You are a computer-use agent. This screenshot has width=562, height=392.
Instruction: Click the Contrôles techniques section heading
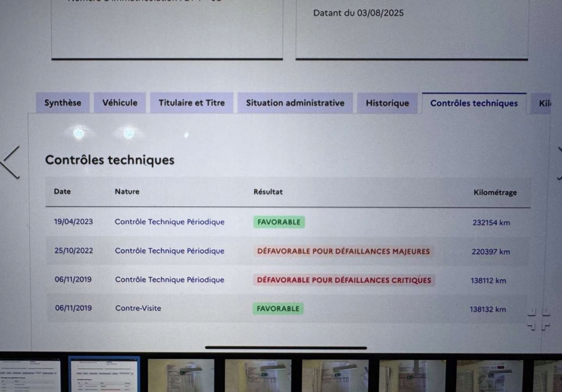110,160
